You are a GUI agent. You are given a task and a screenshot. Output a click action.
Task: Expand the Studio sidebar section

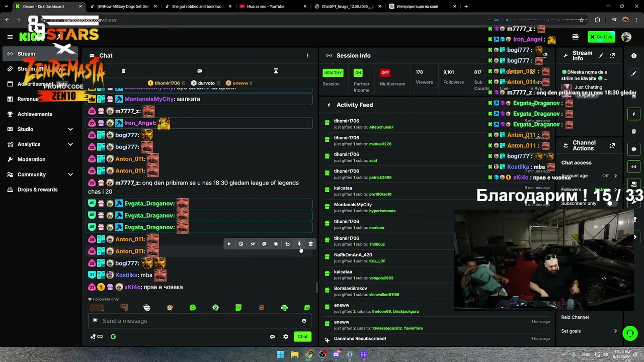pos(70,129)
